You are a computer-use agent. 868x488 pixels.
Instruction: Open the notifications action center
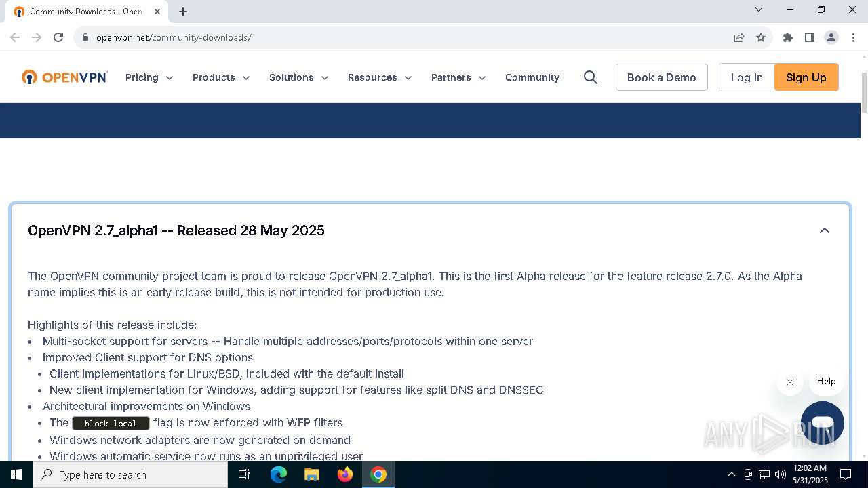coord(846,474)
